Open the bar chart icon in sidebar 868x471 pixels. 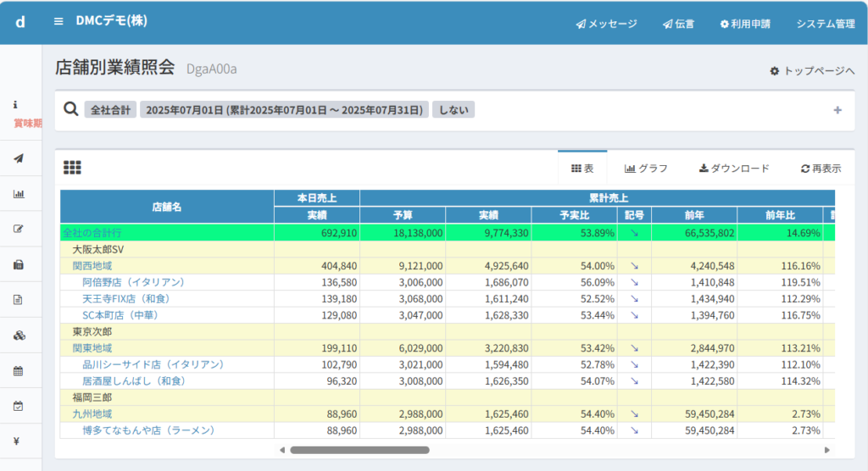click(x=19, y=194)
